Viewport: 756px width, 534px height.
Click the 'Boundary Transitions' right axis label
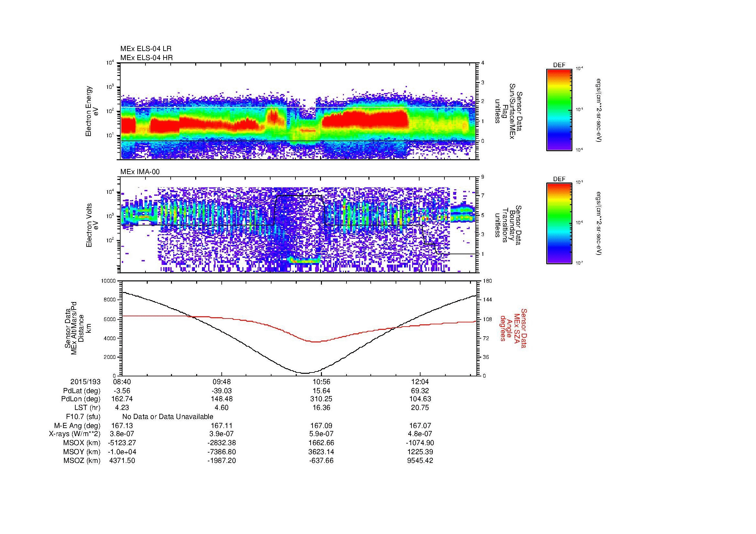click(508, 225)
